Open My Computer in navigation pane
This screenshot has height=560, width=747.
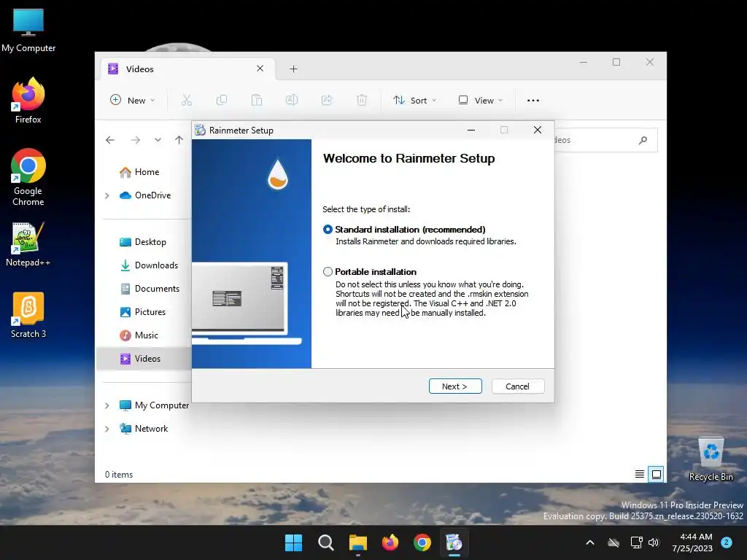(x=154, y=405)
